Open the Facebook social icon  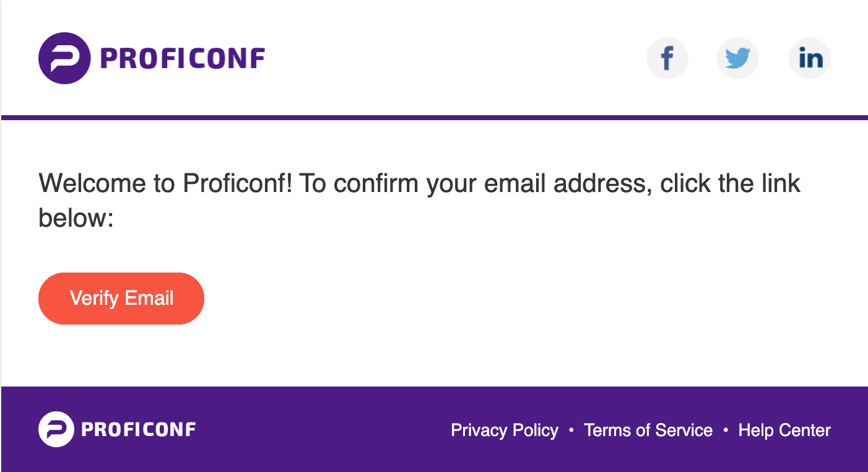(x=667, y=59)
